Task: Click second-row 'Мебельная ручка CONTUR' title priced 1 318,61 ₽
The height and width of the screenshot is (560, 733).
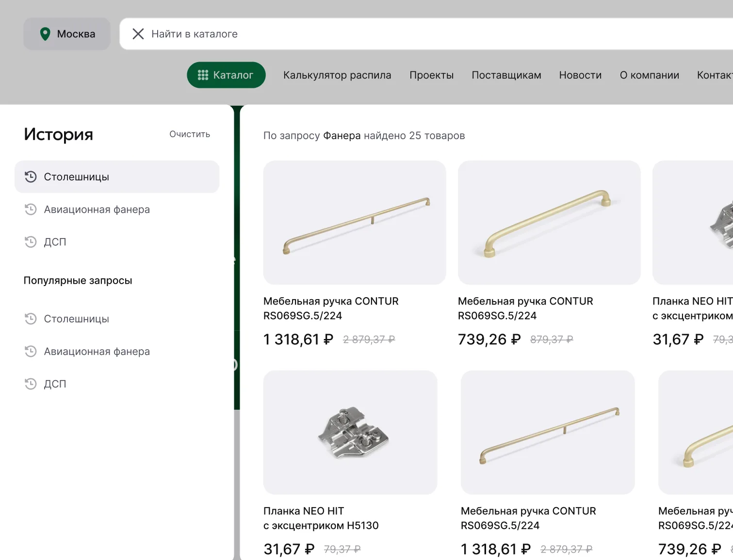Action: click(528, 518)
